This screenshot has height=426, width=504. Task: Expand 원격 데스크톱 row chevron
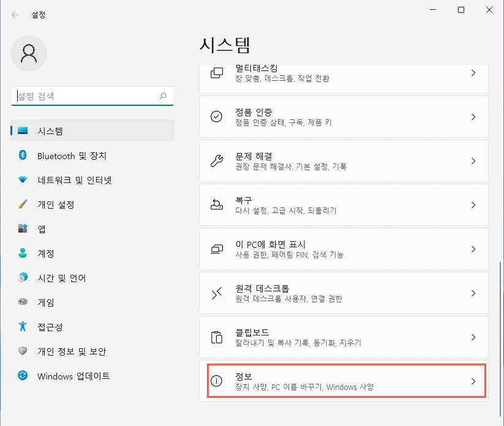tap(473, 293)
